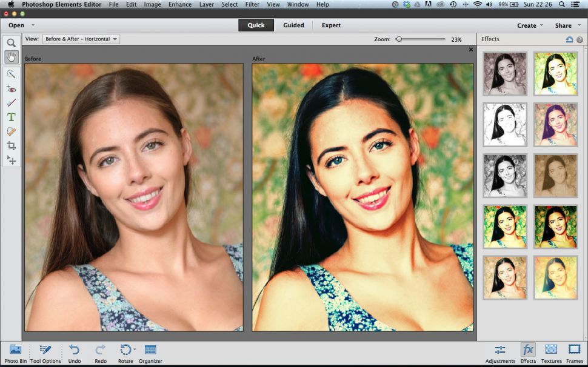Select the Hand tool
This screenshot has width=588, height=367.
(x=11, y=58)
